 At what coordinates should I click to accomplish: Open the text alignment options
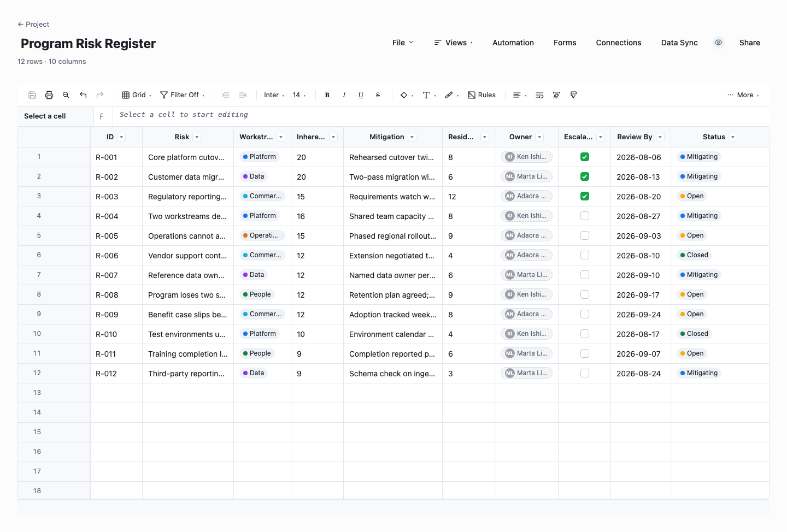tap(520, 95)
